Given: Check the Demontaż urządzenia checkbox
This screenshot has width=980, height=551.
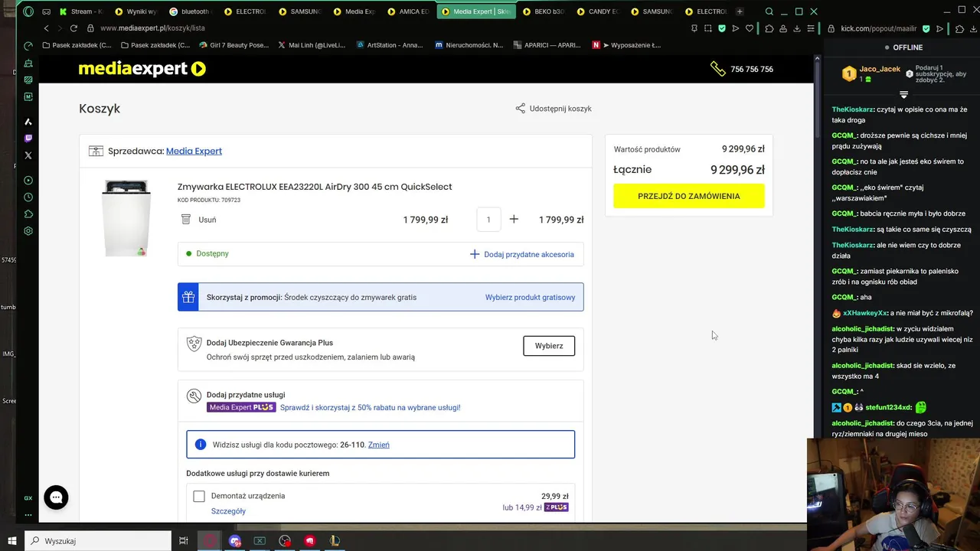Looking at the screenshot, I should (x=199, y=497).
